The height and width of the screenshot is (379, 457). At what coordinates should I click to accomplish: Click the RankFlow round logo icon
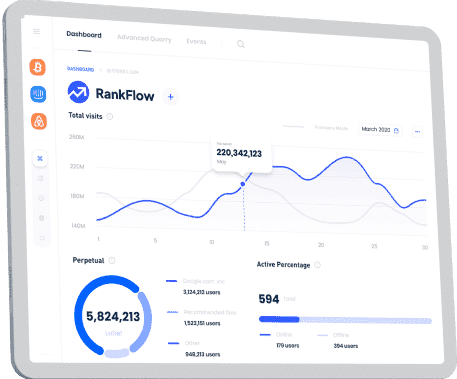pos(78,92)
